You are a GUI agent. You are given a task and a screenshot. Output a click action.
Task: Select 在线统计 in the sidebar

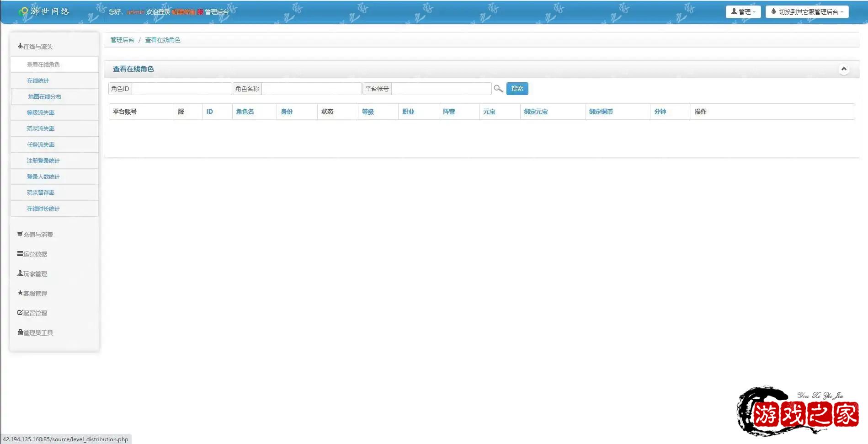[x=38, y=81]
